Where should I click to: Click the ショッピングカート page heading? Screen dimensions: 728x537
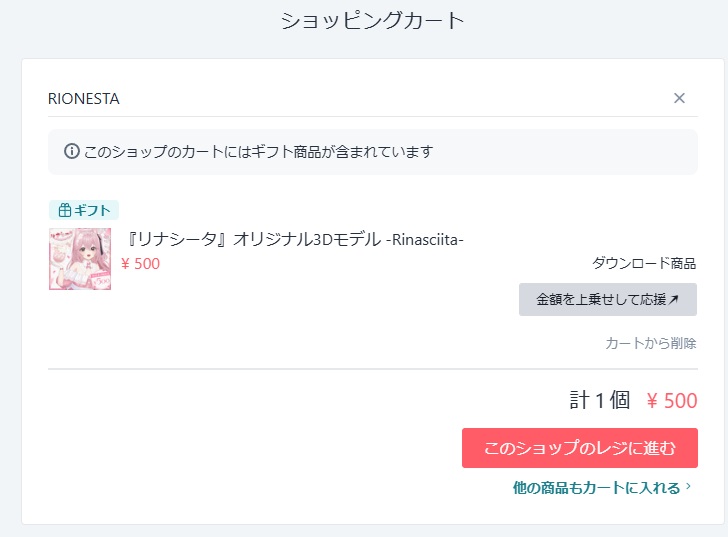pos(372,20)
